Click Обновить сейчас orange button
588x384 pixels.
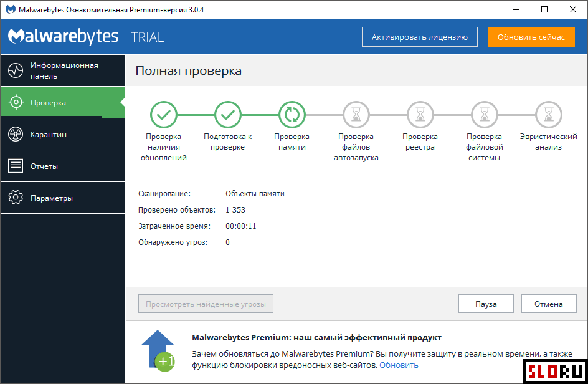coord(531,37)
